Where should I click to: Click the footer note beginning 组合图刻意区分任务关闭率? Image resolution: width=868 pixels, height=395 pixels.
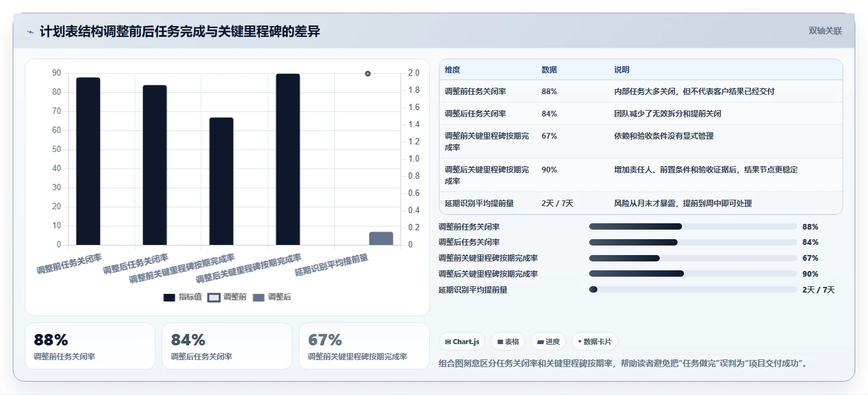point(623,364)
